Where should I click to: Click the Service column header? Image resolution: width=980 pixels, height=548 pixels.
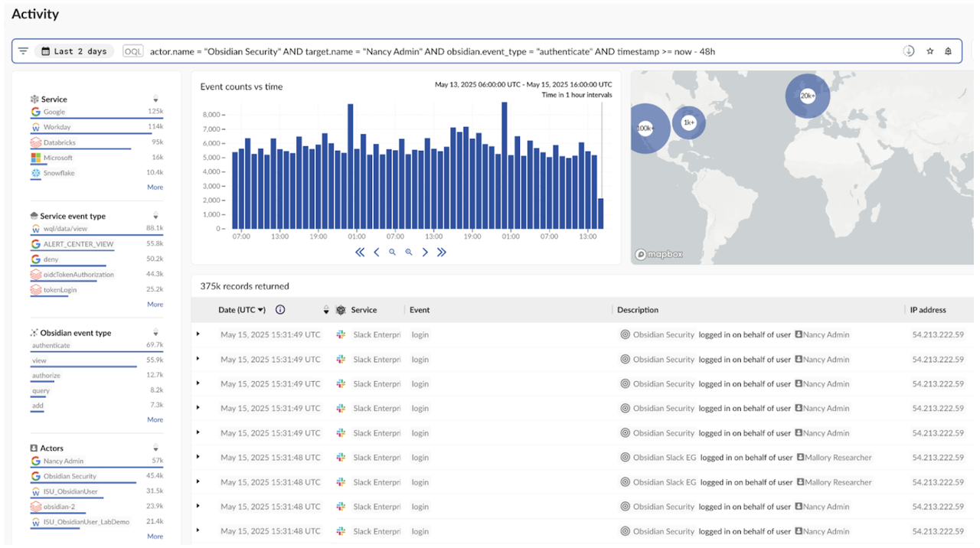tap(364, 310)
